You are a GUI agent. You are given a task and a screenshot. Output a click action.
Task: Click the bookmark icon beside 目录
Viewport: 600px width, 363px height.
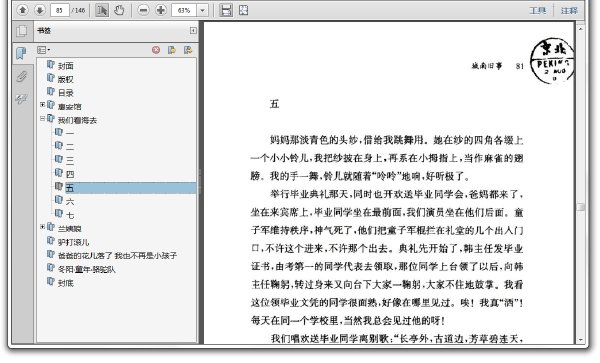(51, 91)
